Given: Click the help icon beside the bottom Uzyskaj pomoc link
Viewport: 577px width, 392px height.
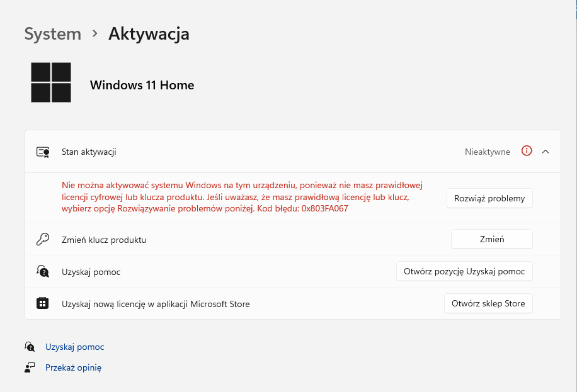Looking at the screenshot, I should click(x=30, y=347).
